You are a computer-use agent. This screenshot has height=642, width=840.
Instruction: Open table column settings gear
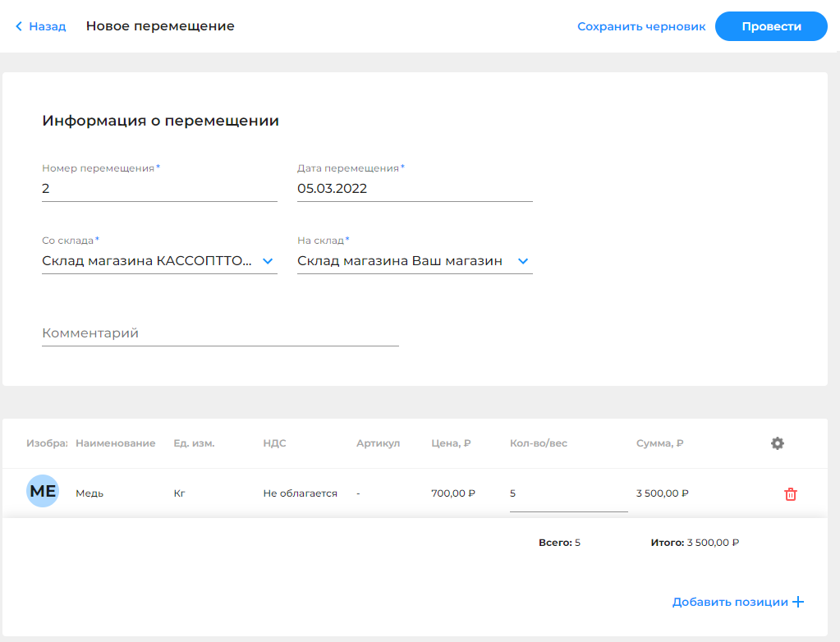pyautogui.click(x=777, y=443)
